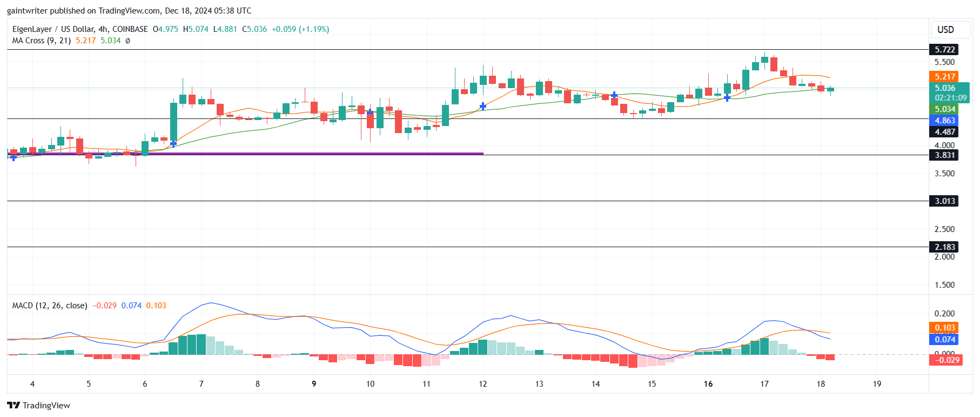Click the 2.500 price scale tick
The width and height of the screenshot is (980, 417).
click(x=945, y=229)
